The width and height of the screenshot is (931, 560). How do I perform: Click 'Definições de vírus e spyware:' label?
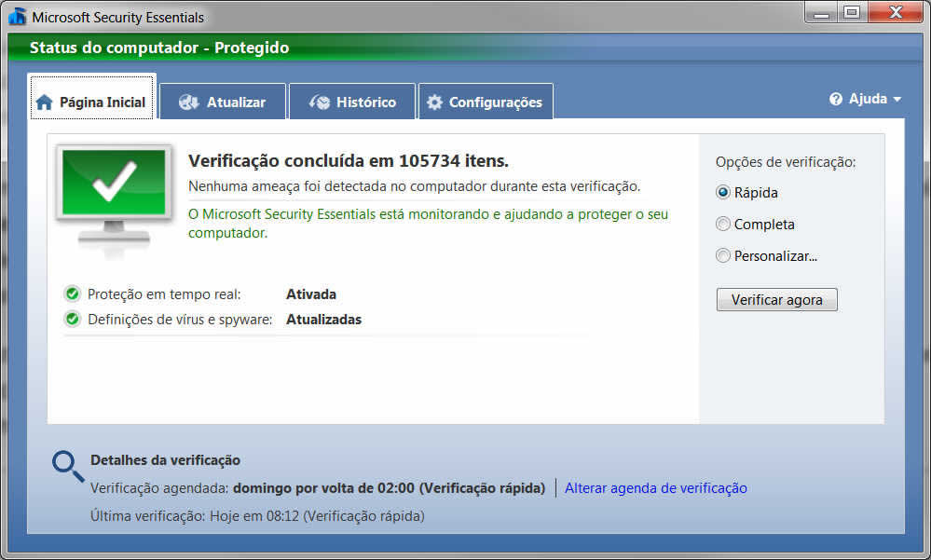180,320
